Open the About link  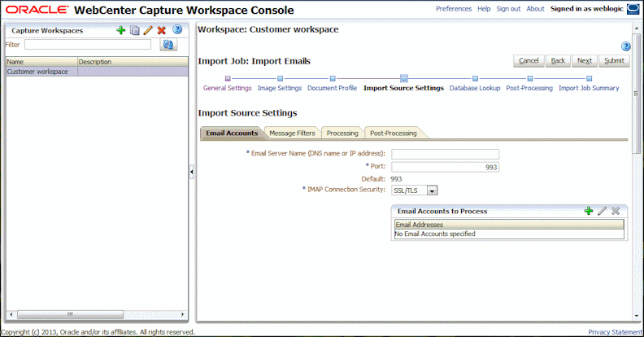pyautogui.click(x=535, y=9)
